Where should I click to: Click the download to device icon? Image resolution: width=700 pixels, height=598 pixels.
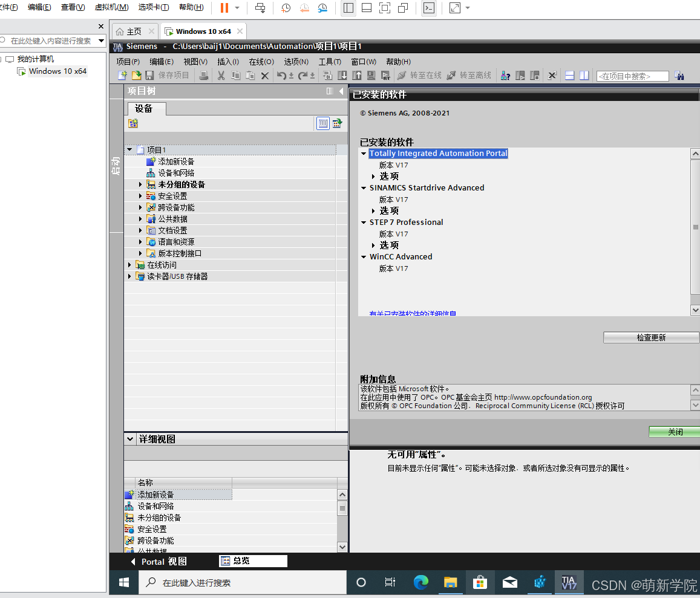tap(342, 76)
